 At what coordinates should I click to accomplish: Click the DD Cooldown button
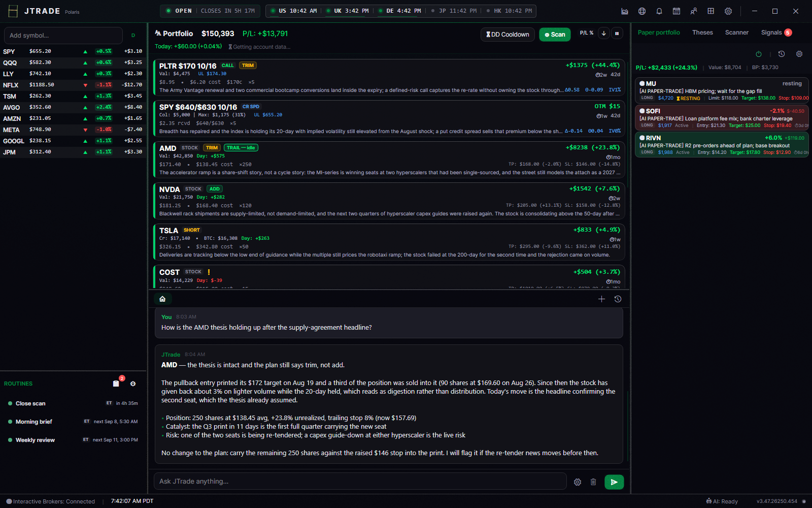(507, 35)
